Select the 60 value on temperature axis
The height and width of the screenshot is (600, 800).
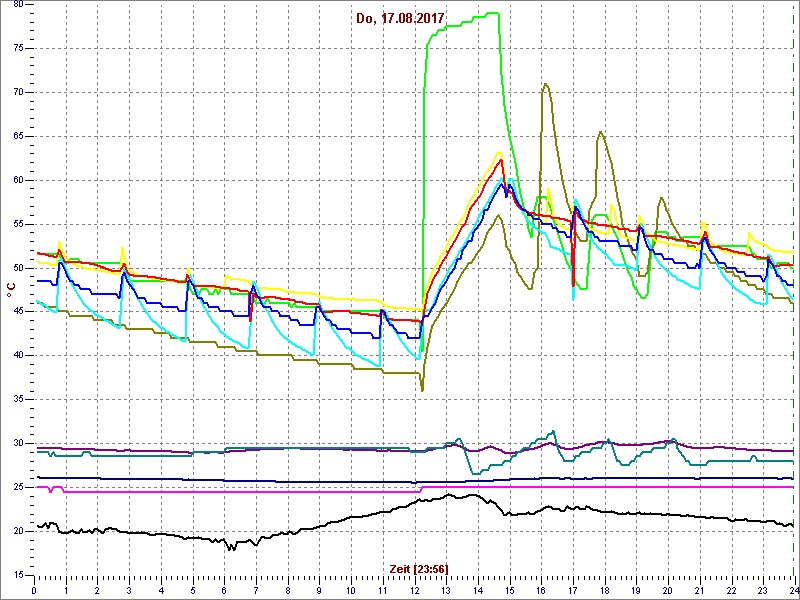point(17,180)
